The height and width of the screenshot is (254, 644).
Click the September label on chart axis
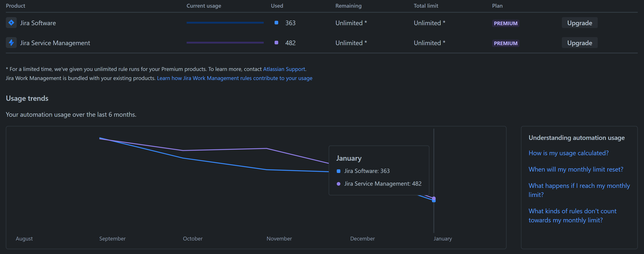click(x=112, y=239)
